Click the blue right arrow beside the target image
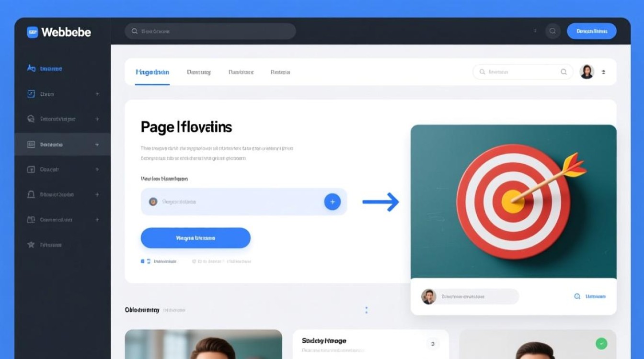644x359 pixels. tap(380, 202)
